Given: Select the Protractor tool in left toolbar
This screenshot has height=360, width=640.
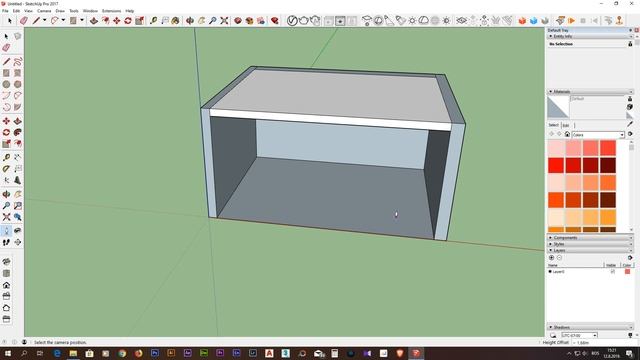Looking at the screenshot, I should pyautogui.click(x=6, y=169).
